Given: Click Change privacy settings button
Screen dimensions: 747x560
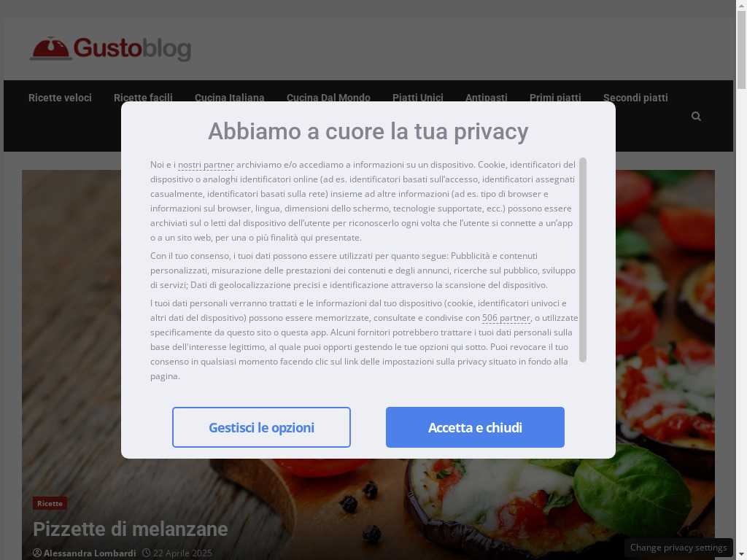Looking at the screenshot, I should point(678,548).
